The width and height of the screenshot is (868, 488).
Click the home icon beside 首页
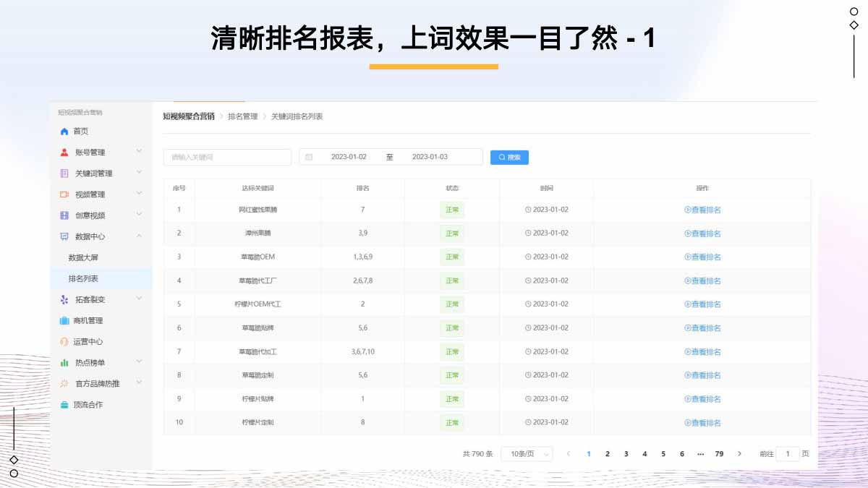pos(64,132)
